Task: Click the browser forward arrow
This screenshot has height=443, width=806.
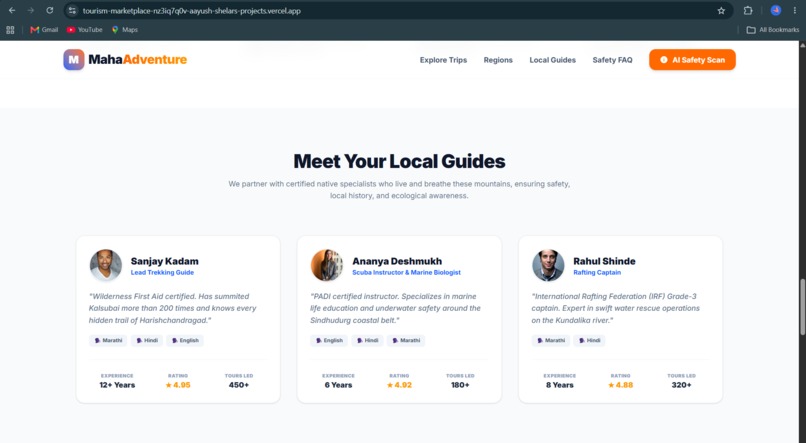Action: pos(31,10)
